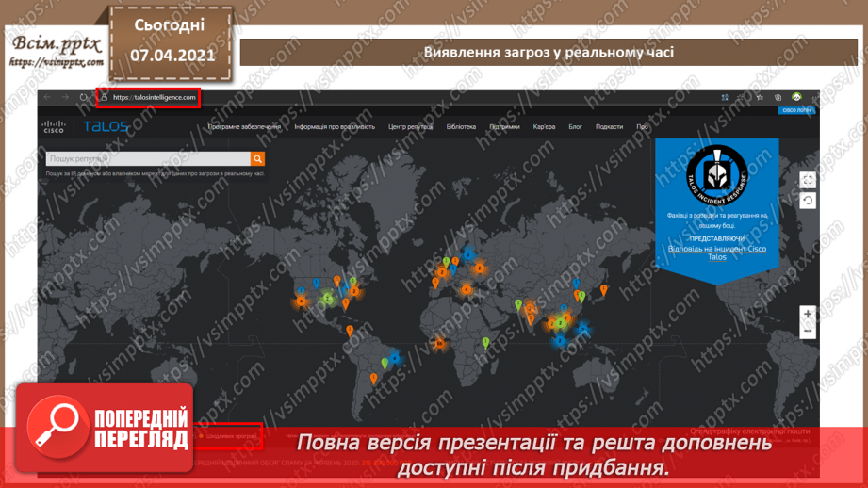868x488 pixels.
Task: Click the orange marker over Florida
Action: [346, 303]
